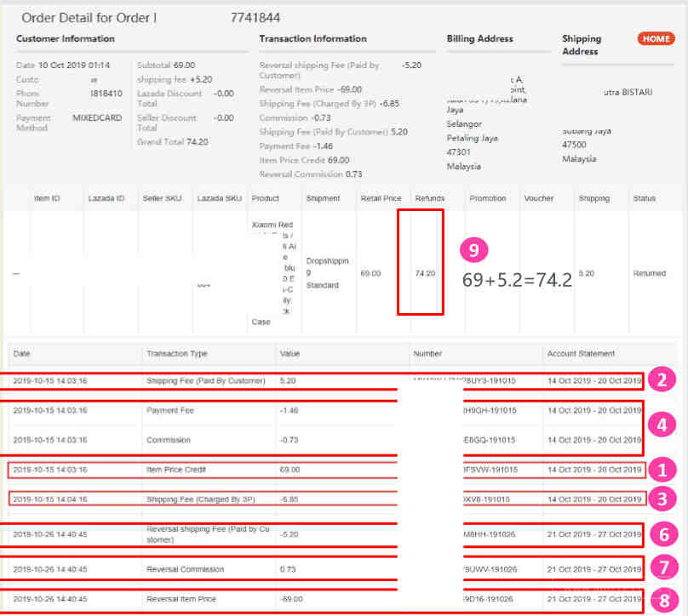Click the Retail Price cell value 69.00
Image resolution: width=688 pixels, height=616 pixels.
coord(370,274)
